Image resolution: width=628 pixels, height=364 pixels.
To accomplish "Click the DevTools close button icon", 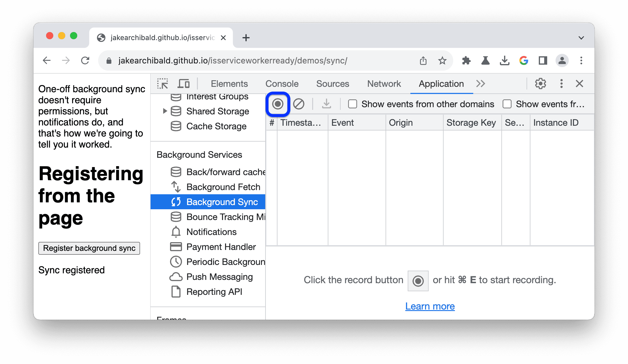I will tap(579, 84).
